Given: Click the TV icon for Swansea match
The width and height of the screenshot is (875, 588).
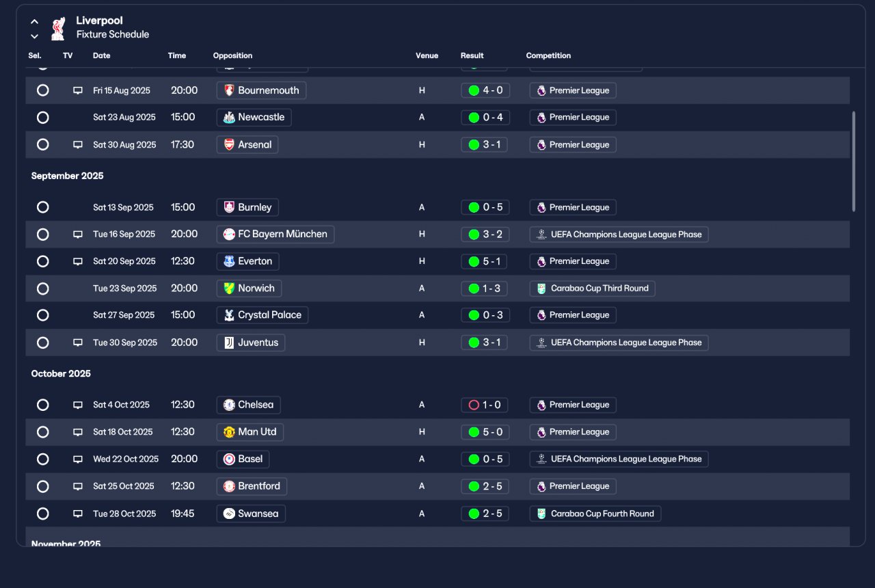Looking at the screenshot, I should point(78,513).
